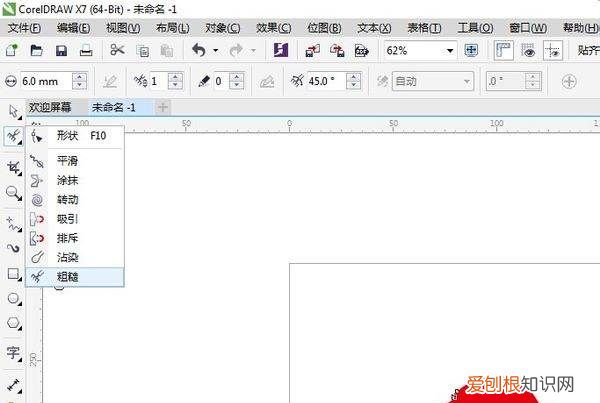Click the 6.0 mm nib size field
Screen dimensions: 600x403
(46, 81)
